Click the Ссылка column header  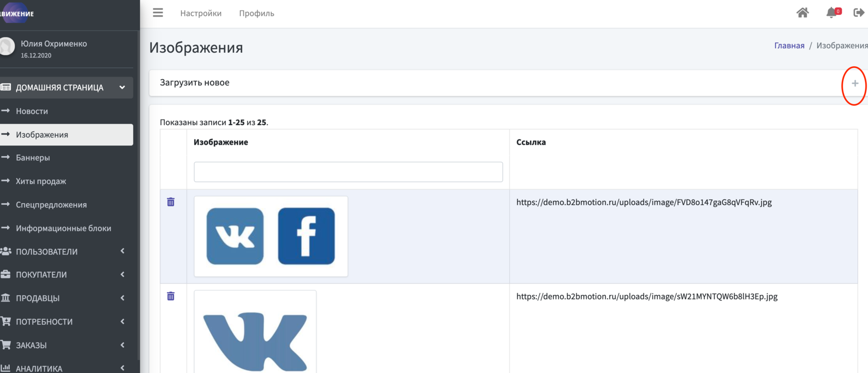point(531,142)
